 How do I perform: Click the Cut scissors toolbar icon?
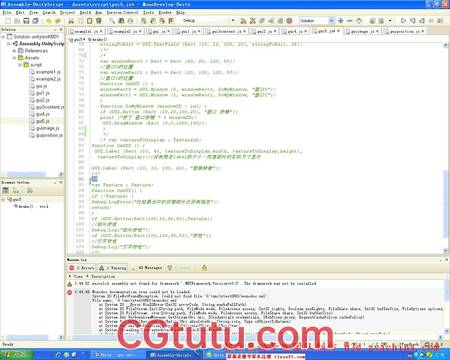coord(71,21)
